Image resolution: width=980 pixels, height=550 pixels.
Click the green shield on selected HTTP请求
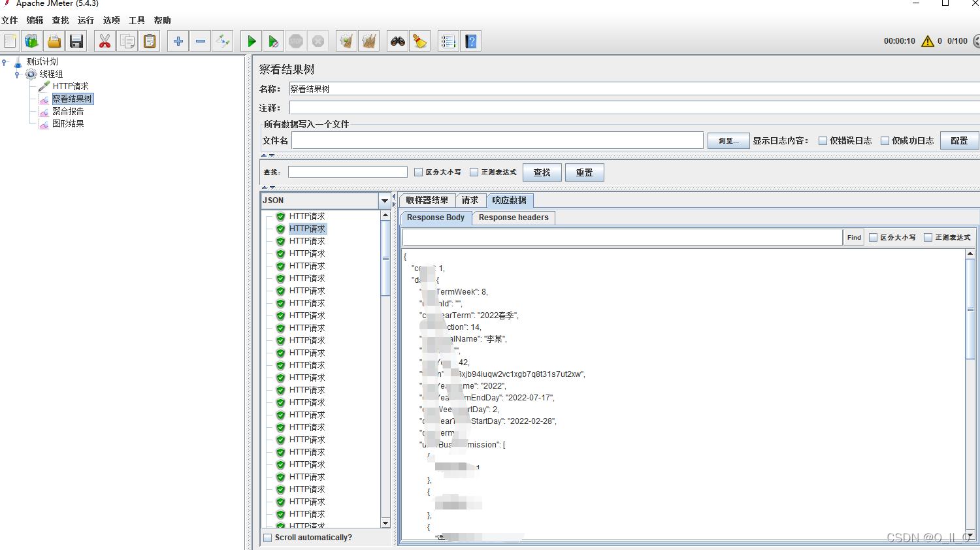(280, 229)
